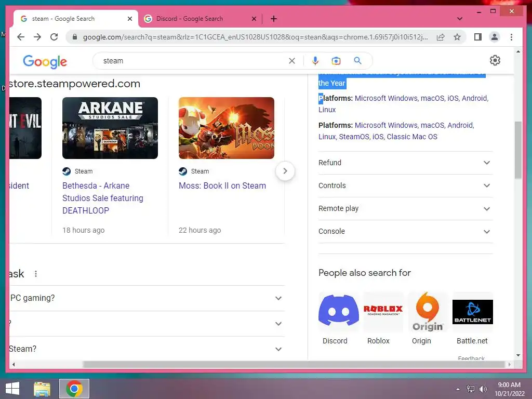Click in the steam search input field
Image resolution: width=532 pixels, height=399 pixels.
pos(193,61)
